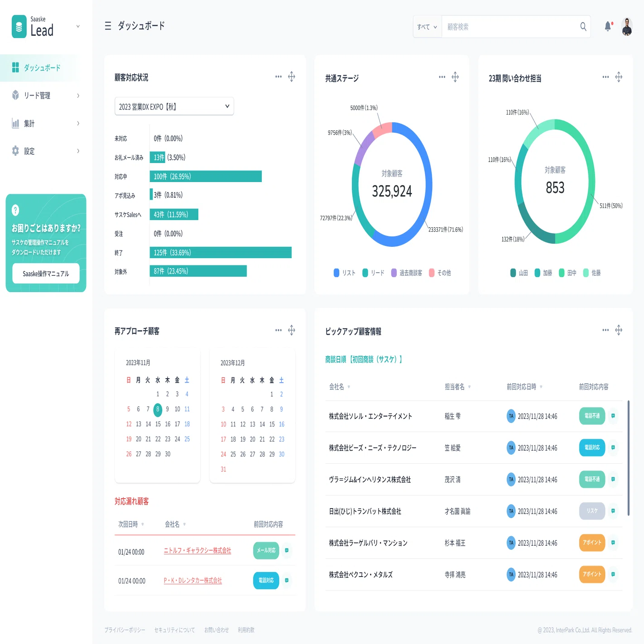
Task: Click the Saaske操作マニュアル button
Action: 46,274
